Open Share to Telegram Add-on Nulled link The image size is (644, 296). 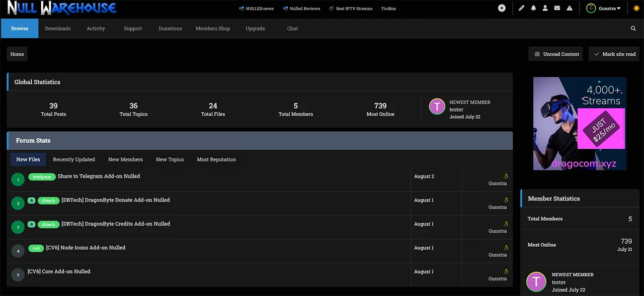[x=99, y=176]
